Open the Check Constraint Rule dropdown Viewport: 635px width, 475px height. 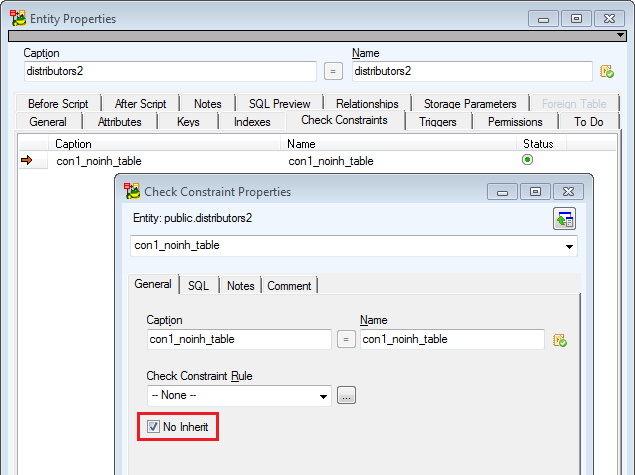(323, 396)
